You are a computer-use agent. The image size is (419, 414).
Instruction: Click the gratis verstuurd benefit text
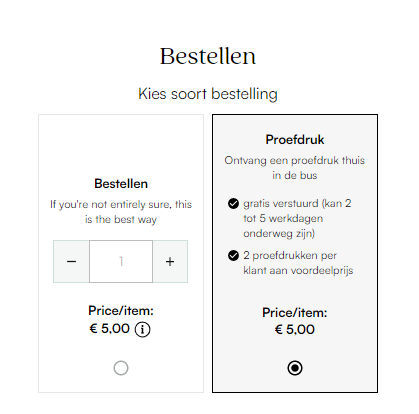[x=297, y=218]
